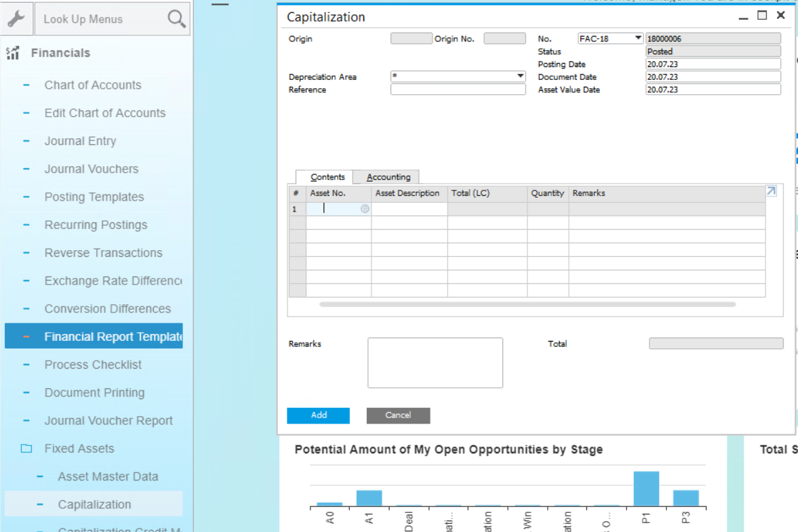Click the Asset No. choose-from-list icon
The image size is (798, 532).
click(x=365, y=209)
